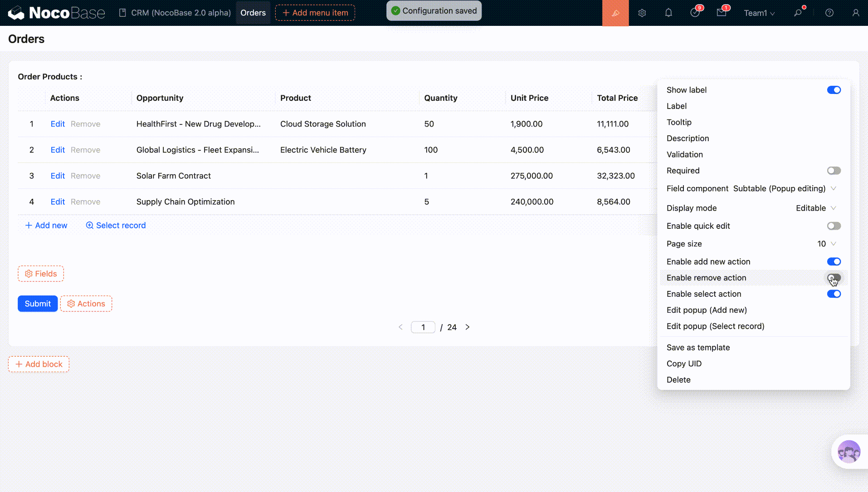Open the Display mode dropdown

click(816, 208)
